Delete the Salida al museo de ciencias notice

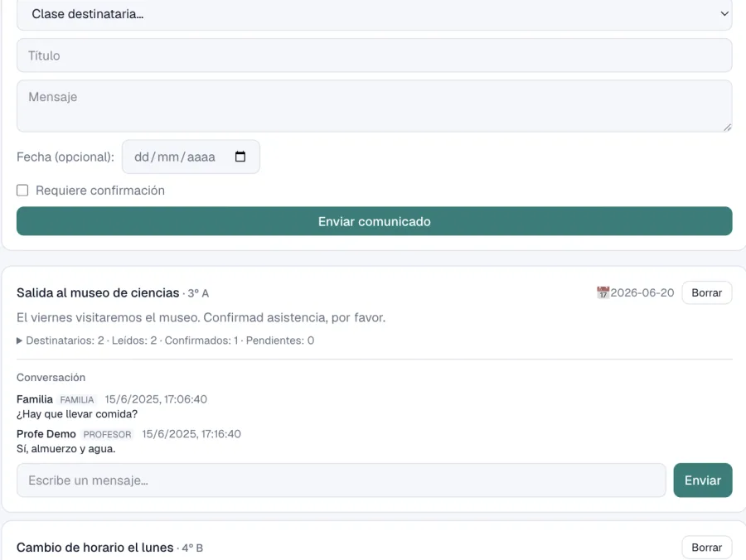pyautogui.click(x=706, y=292)
